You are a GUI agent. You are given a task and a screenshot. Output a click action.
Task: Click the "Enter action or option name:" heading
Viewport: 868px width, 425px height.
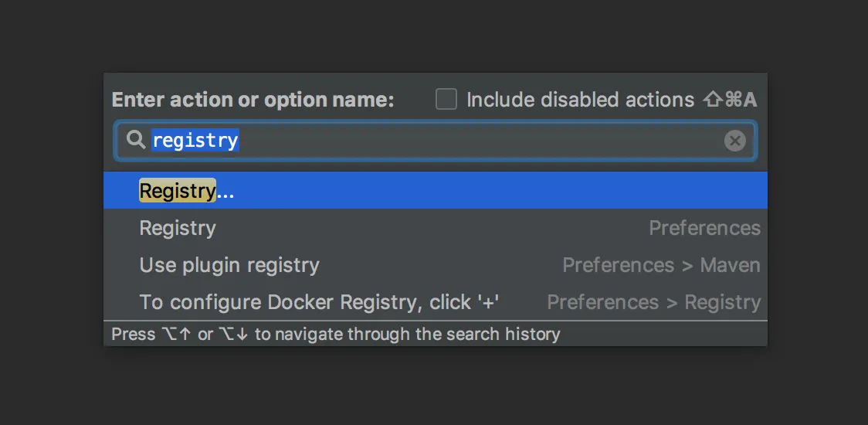coord(253,100)
